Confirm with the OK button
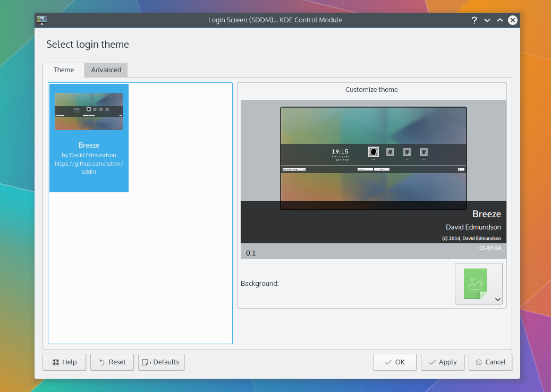The image size is (551, 392). (395, 362)
